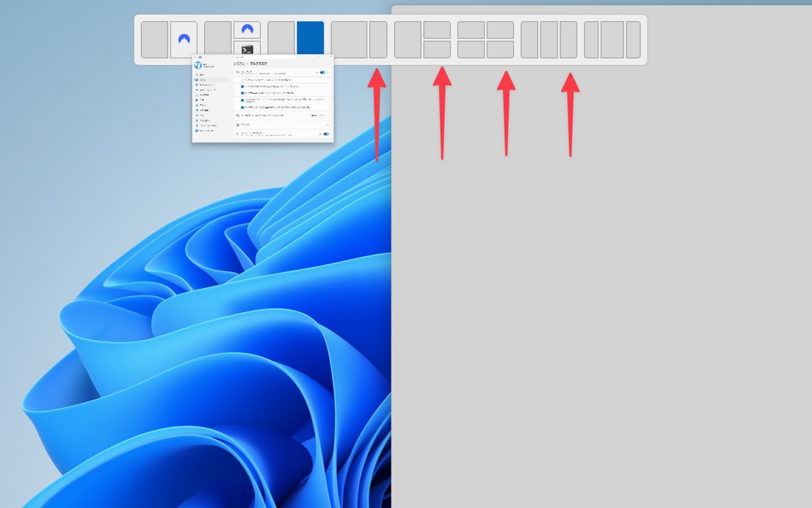Select the tall empty zone beside the Terminal zone
Viewport: 812px width, 508px height.
(x=218, y=39)
